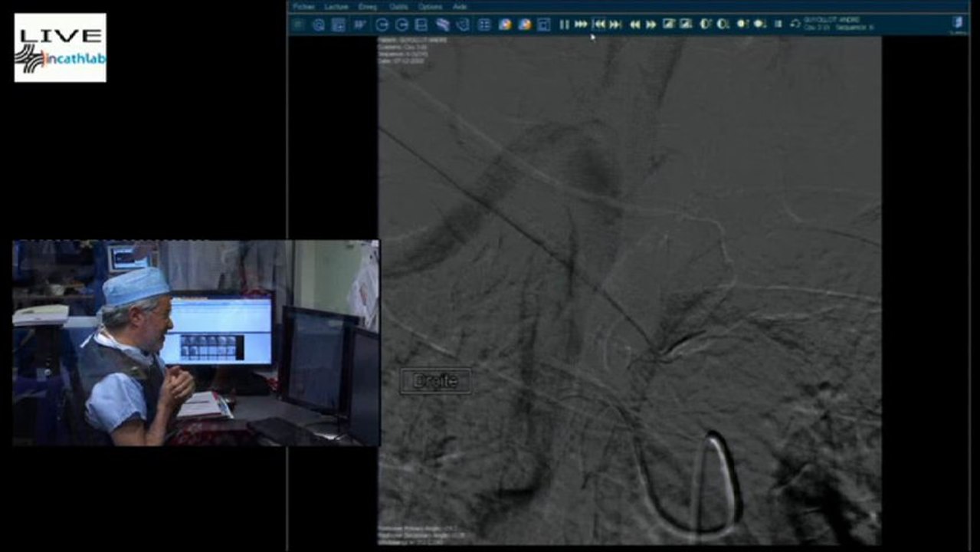Click the 3D cube icon in toolbar
This screenshot has height=552, width=980.
(462, 25)
